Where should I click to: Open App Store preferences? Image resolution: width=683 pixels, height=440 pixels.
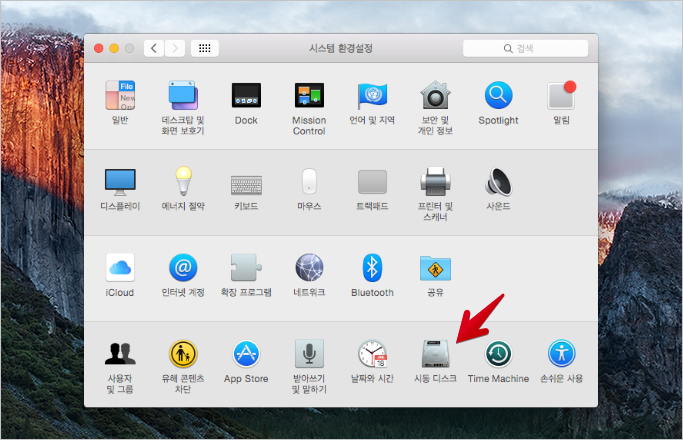246,354
